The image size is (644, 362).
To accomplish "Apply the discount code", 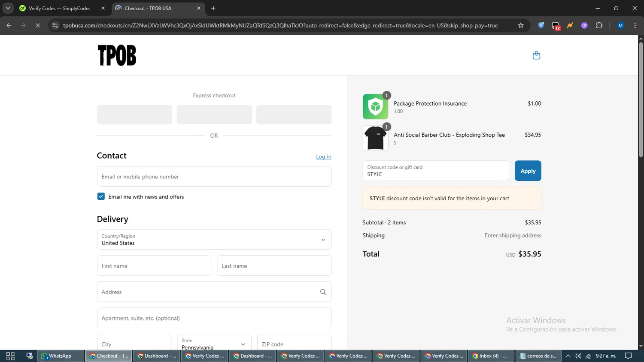I will 528,171.
